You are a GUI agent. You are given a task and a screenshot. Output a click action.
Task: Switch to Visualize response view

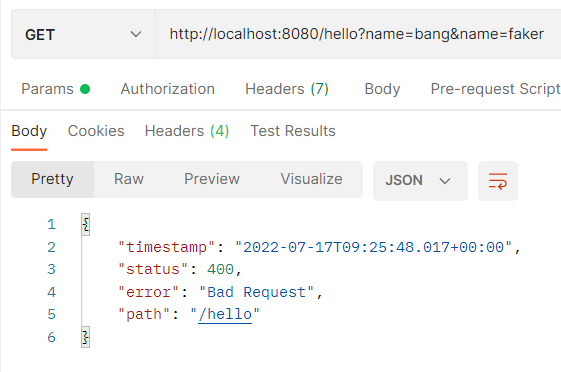311,179
